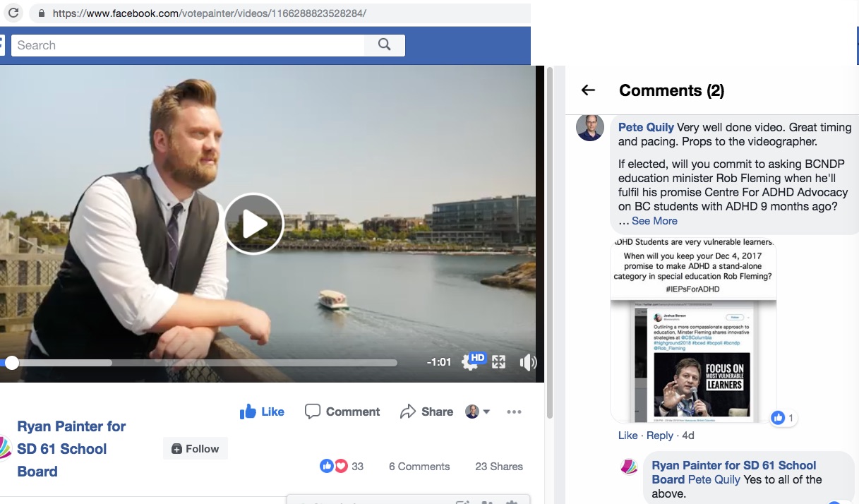The width and height of the screenshot is (859, 504).
Task: Enter fullscreen mode for the video
Action: pos(499,362)
